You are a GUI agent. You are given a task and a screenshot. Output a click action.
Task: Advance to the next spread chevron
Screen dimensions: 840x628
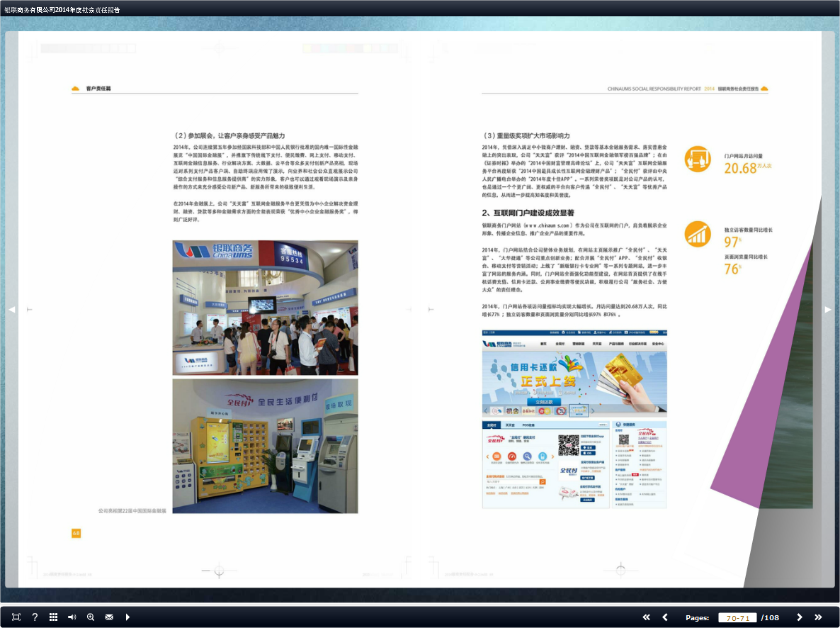799,617
